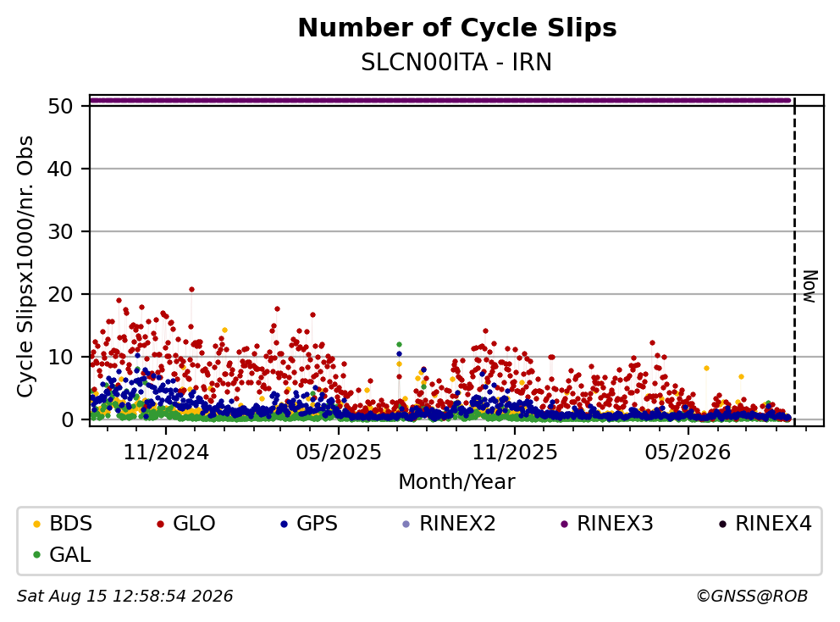This screenshot has height=622, width=840.
Task: Click the y-axis 50 tick label
Action: coord(60,106)
